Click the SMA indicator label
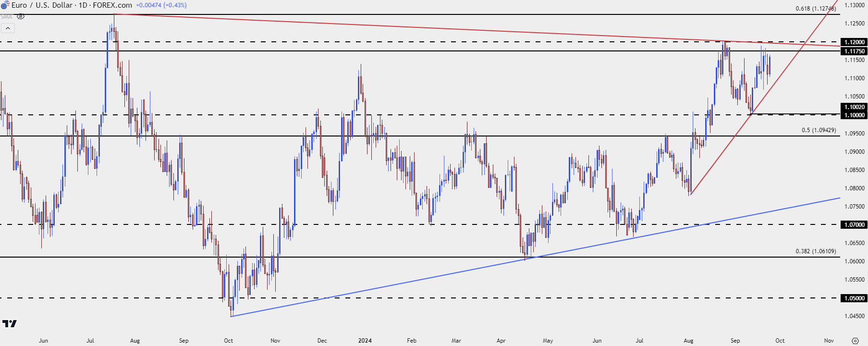The height and width of the screenshot is (346, 868). (x=6, y=17)
